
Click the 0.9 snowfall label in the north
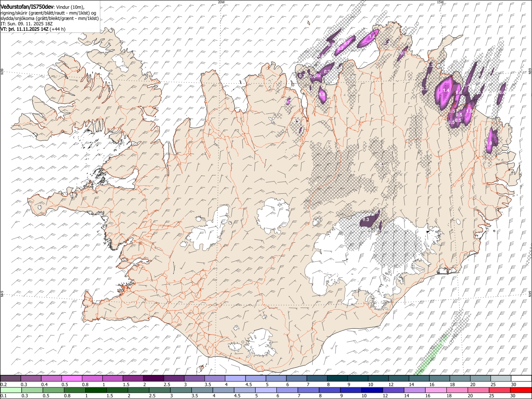pyautogui.click(x=322, y=95)
